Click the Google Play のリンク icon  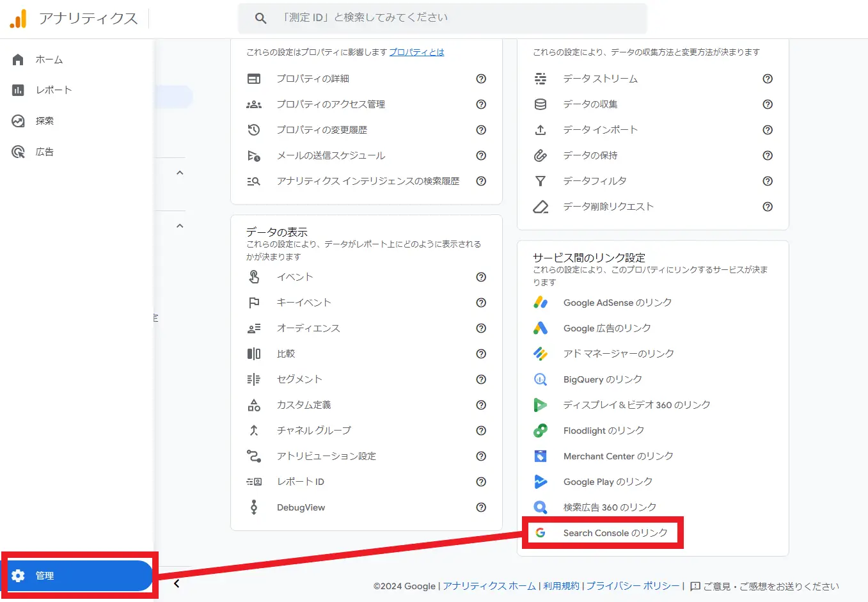541,482
